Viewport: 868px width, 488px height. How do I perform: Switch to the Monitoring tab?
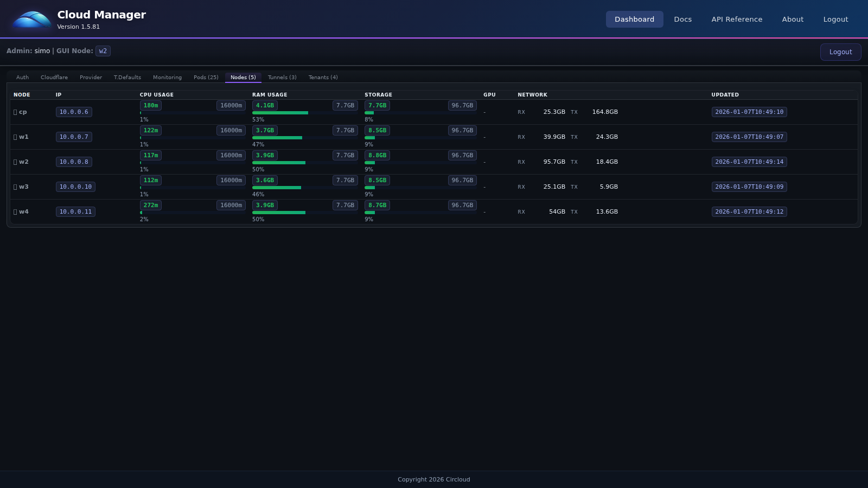167,77
